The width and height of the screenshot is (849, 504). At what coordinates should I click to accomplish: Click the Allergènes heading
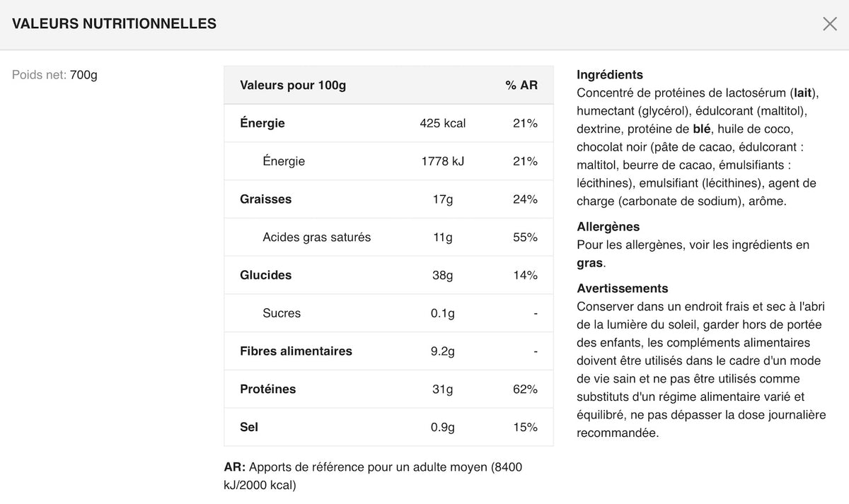(x=608, y=227)
